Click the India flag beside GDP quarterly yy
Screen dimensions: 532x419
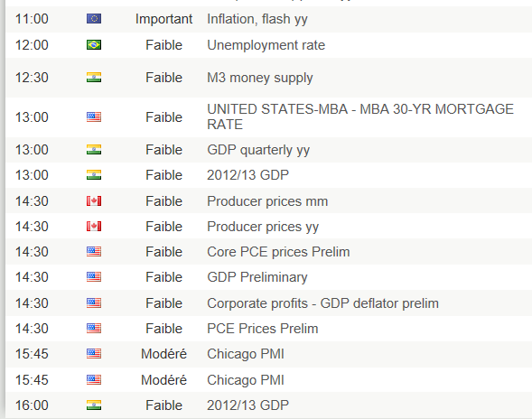(94, 150)
